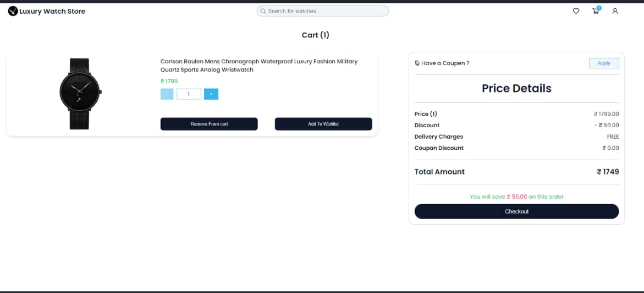The height and width of the screenshot is (293, 644).
Task: Click the Have a Coupen ? text
Action: tap(445, 63)
